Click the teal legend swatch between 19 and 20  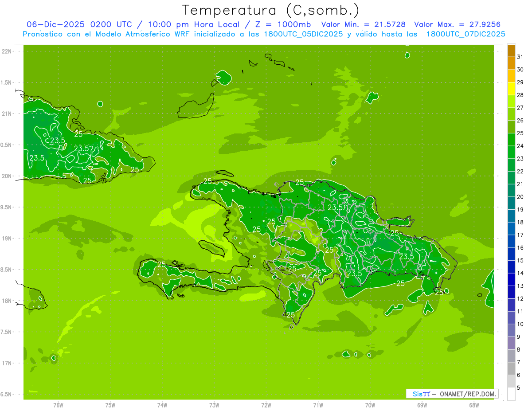click(511, 203)
